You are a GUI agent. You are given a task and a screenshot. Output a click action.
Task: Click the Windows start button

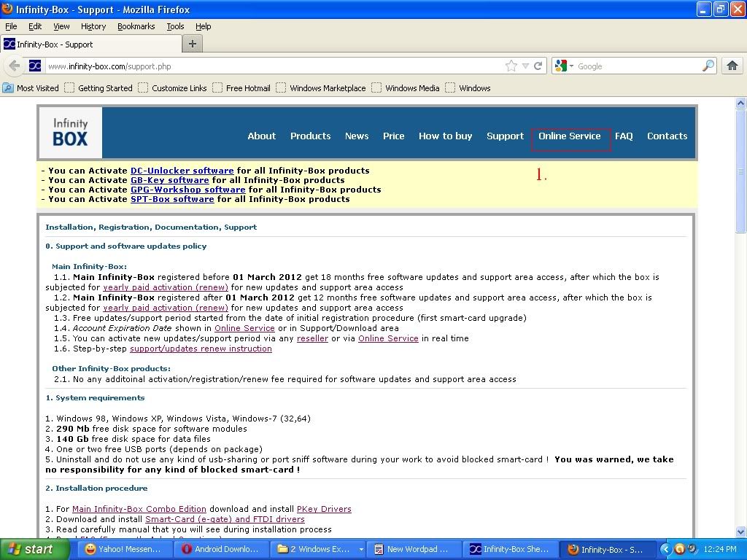pyautogui.click(x=34, y=550)
